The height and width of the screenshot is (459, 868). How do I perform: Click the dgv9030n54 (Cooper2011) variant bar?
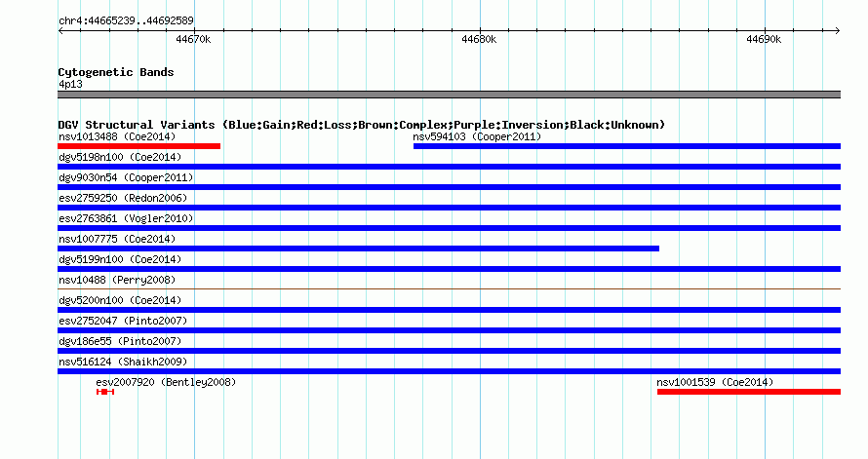click(449, 187)
